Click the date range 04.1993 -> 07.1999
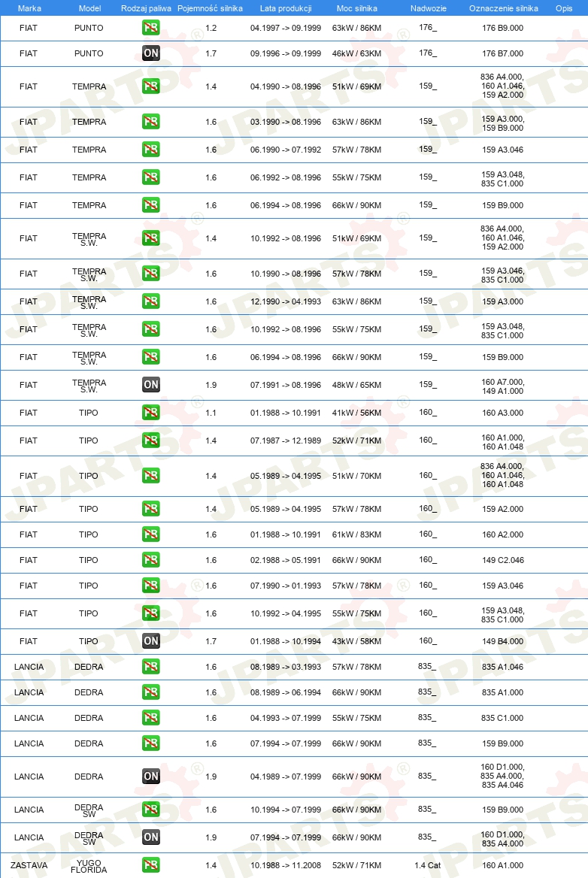The image size is (588, 878). (286, 718)
